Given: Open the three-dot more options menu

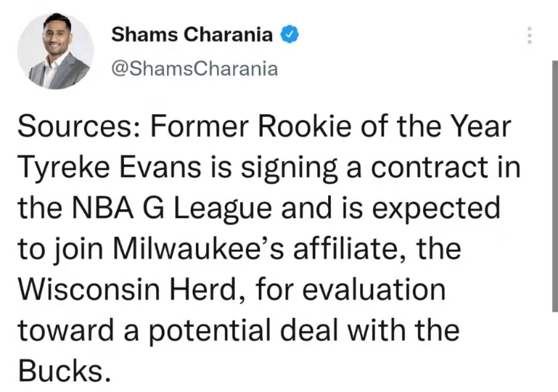Looking at the screenshot, I should (530, 35).
